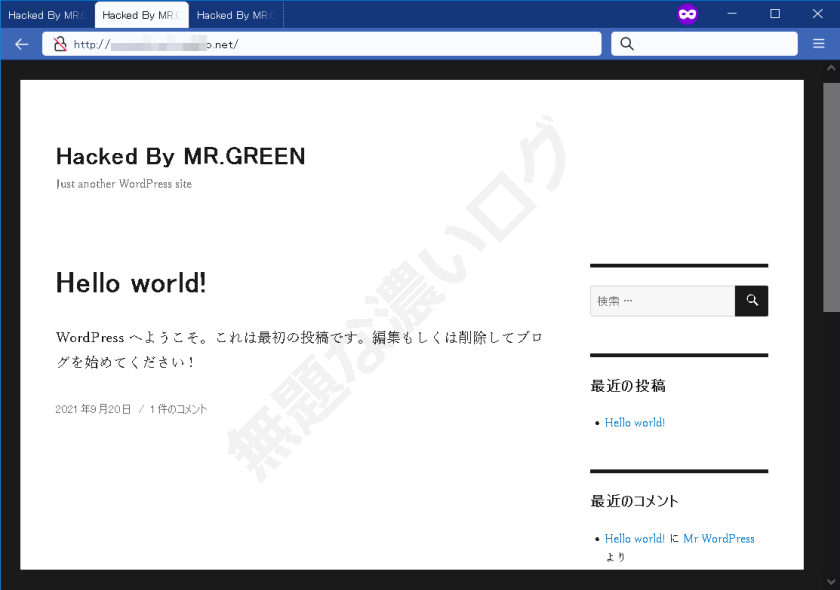Click the scrollbar down arrow
The image size is (840, 590).
pos(831,581)
